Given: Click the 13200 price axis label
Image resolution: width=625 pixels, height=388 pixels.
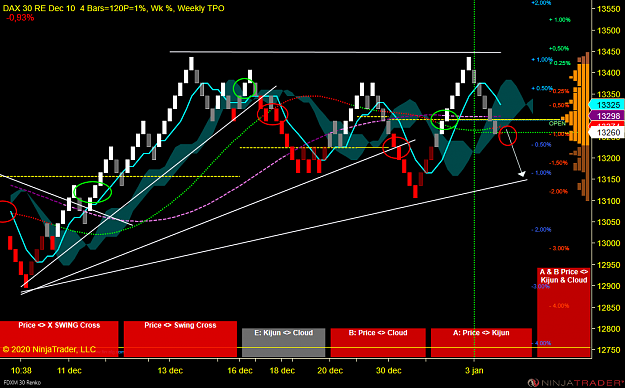Looking at the screenshot, I should click(608, 158).
